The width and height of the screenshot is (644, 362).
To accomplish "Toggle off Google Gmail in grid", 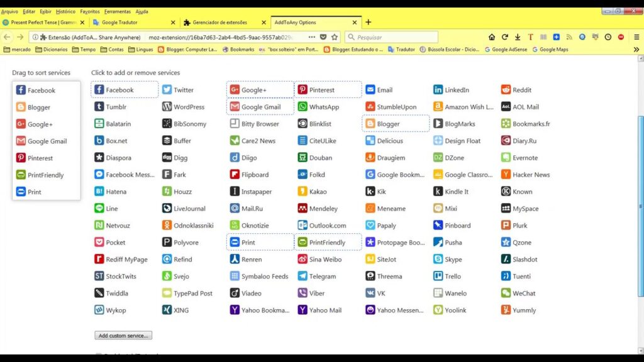I will (x=260, y=107).
